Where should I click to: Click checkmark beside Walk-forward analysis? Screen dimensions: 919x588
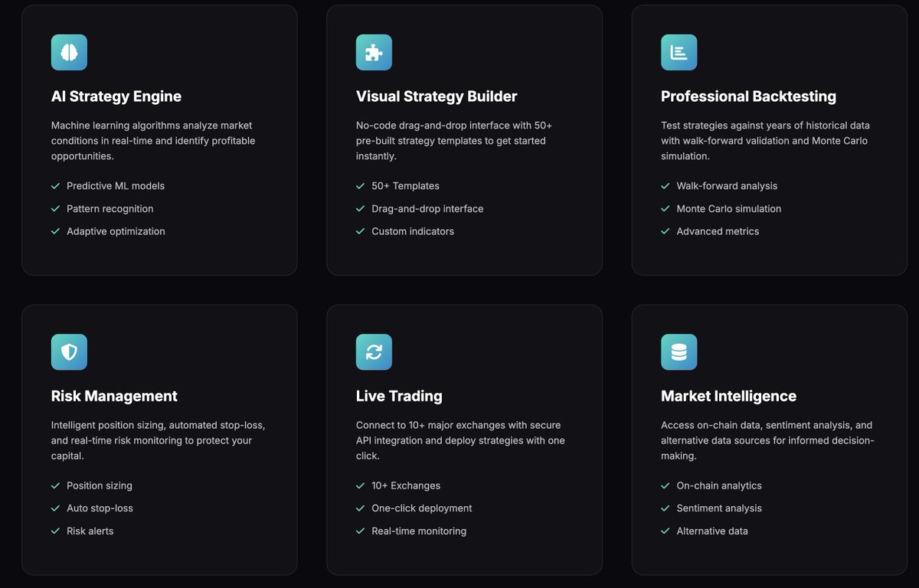coord(665,186)
